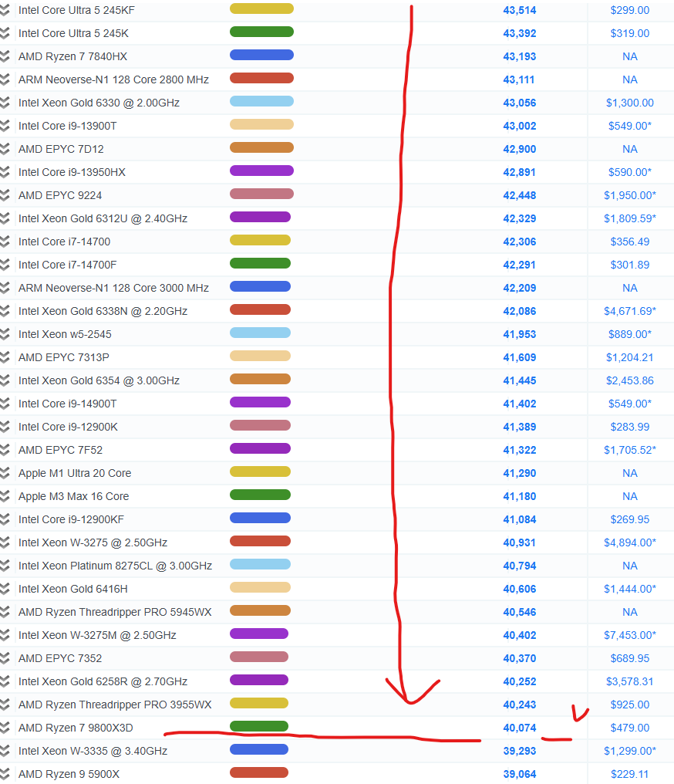674x784 pixels.
Task: Expand the AMD Ryzen 7 9800X3D row chevron
Action: tap(5, 728)
